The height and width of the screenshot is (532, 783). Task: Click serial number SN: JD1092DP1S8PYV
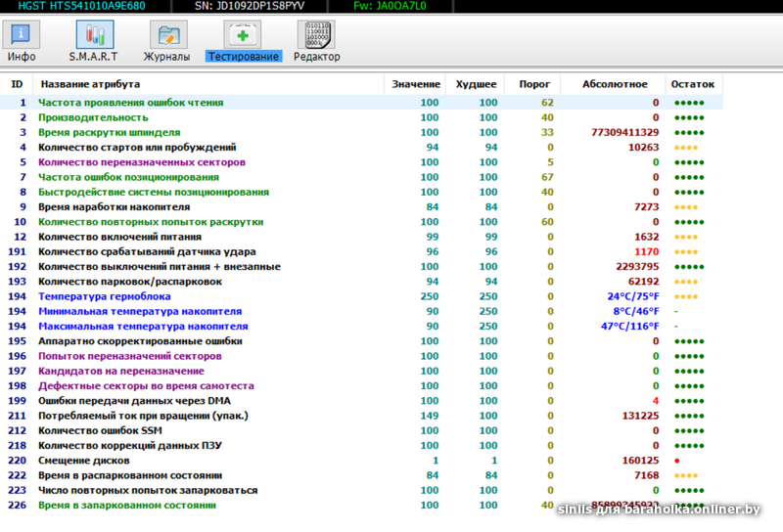click(250, 6)
